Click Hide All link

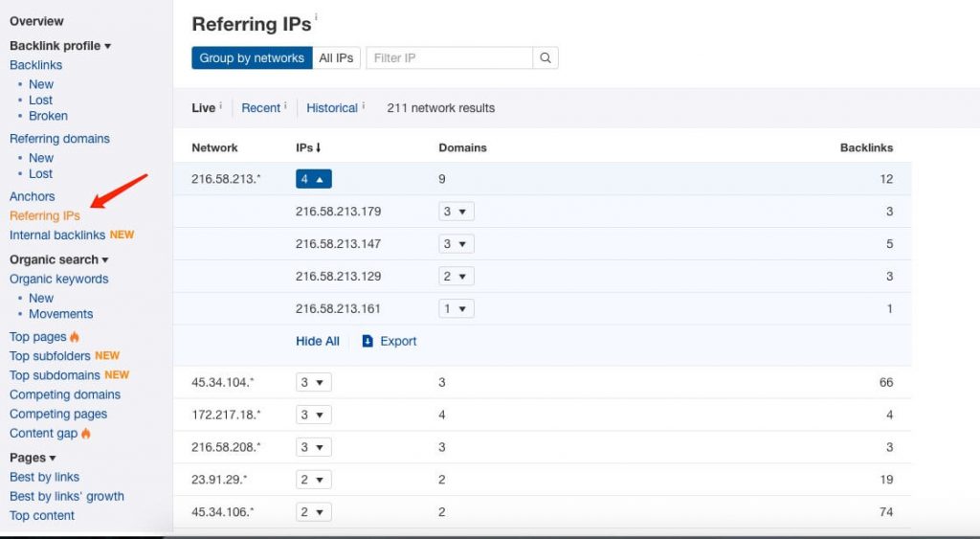tap(318, 342)
